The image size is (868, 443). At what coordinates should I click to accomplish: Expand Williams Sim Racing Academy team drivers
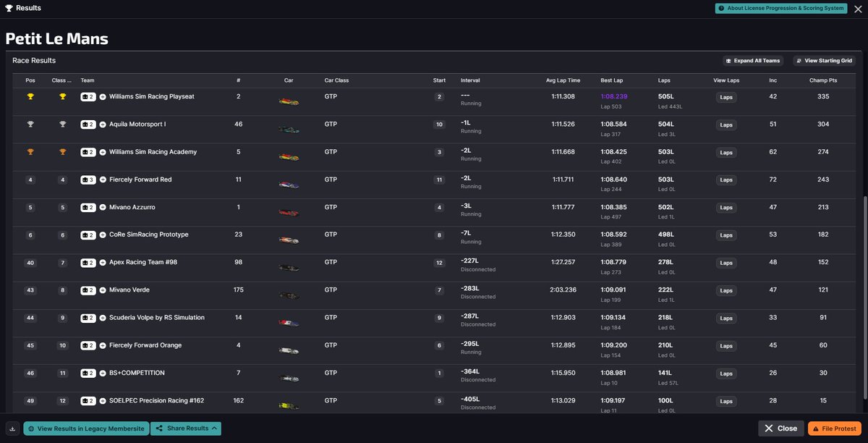(103, 152)
